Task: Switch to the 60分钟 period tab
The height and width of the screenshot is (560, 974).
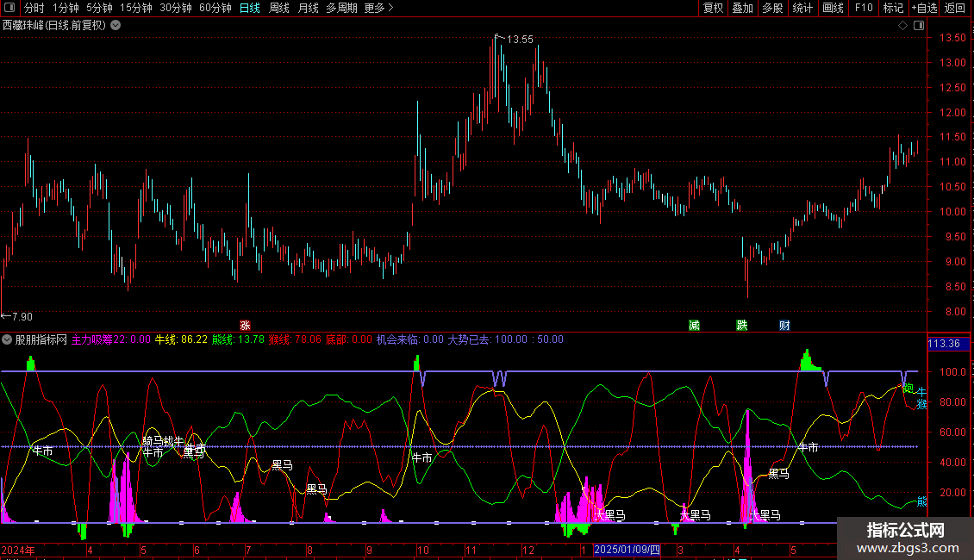Action: pos(215,8)
